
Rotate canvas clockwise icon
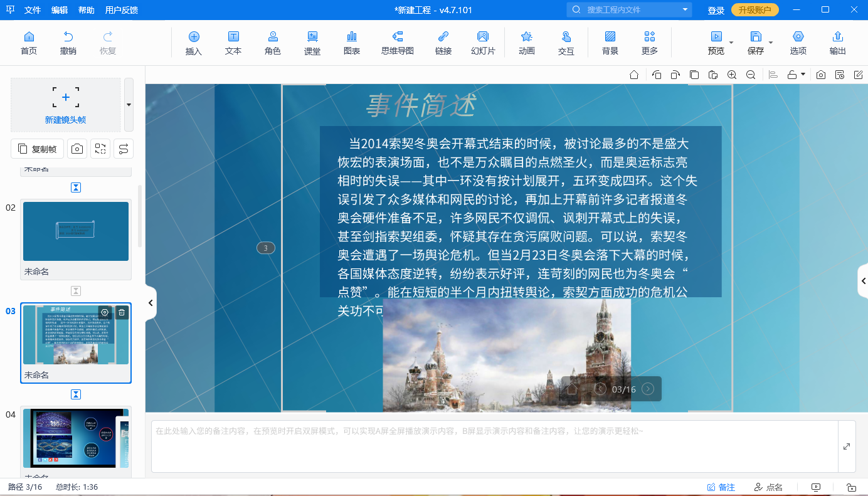coord(675,75)
